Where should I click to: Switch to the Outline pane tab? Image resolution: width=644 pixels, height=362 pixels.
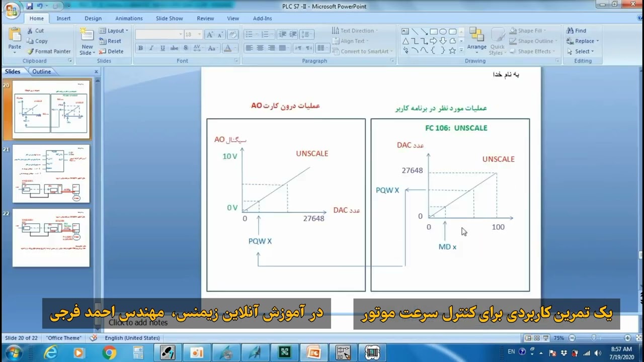(41, 71)
